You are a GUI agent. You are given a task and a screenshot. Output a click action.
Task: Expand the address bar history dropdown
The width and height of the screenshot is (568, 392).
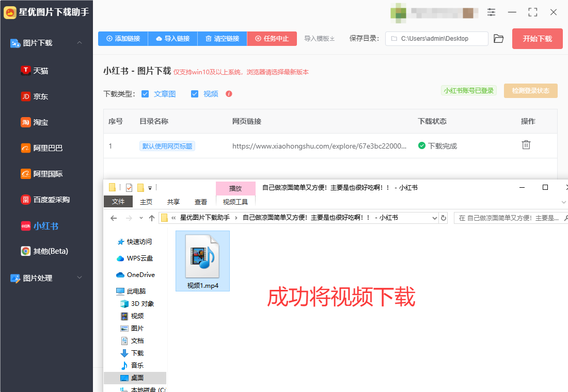click(435, 218)
